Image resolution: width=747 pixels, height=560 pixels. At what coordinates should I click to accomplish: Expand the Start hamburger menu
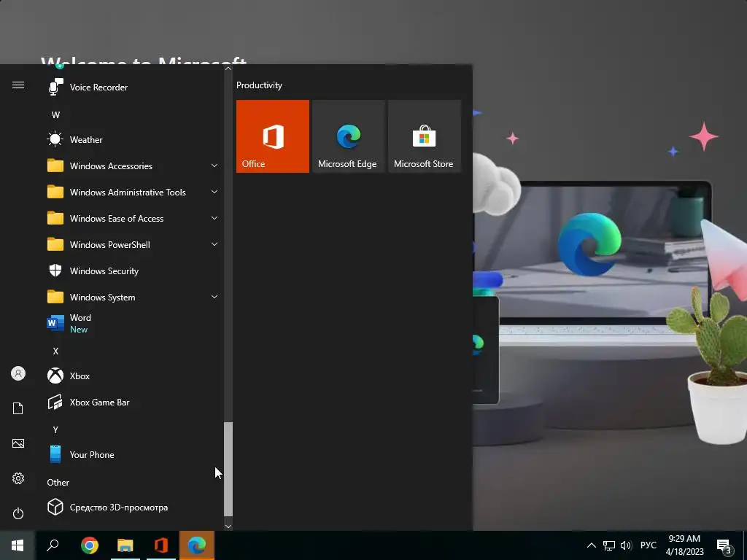[18, 85]
